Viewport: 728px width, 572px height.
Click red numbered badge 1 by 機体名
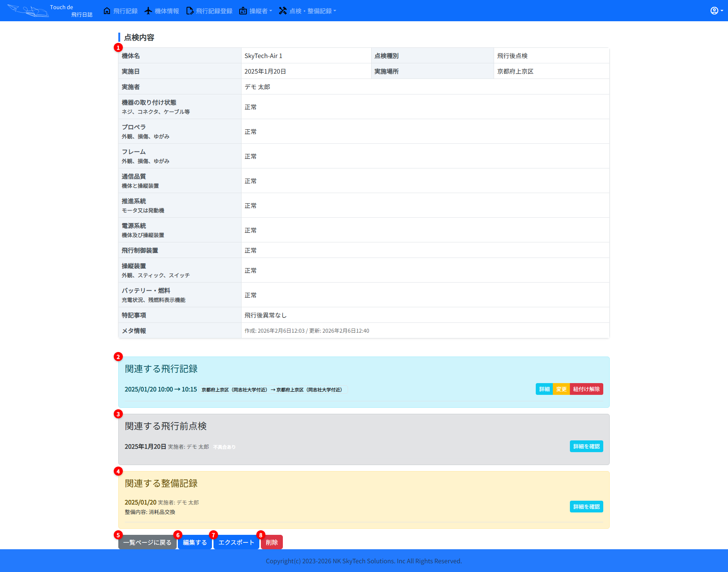tap(118, 48)
